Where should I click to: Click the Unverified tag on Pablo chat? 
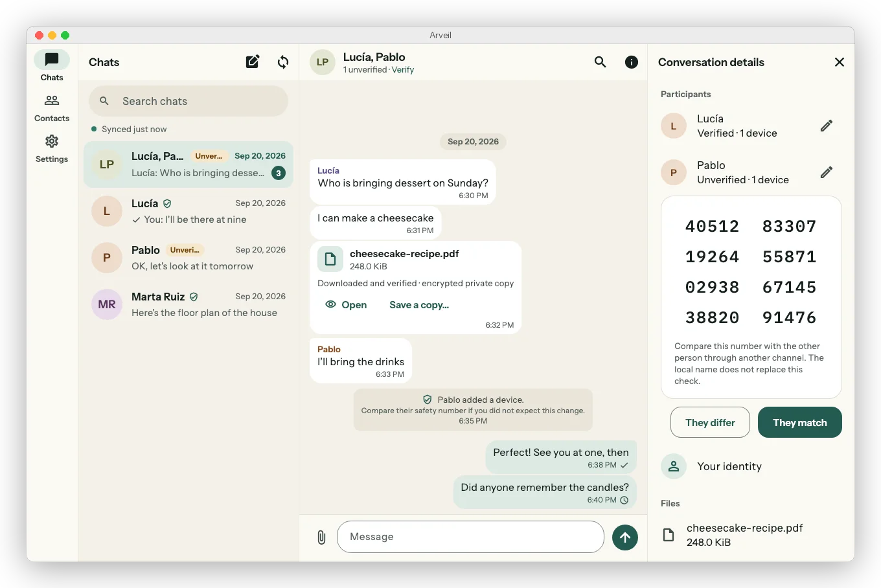click(x=185, y=250)
